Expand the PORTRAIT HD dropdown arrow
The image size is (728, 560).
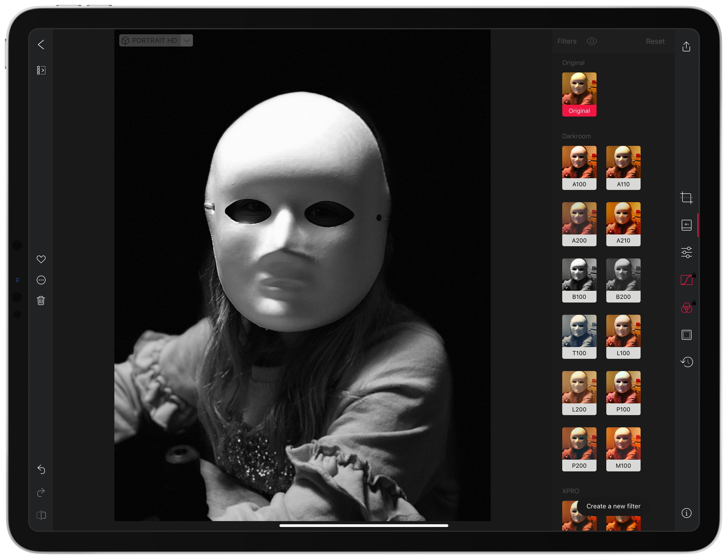coord(187,41)
